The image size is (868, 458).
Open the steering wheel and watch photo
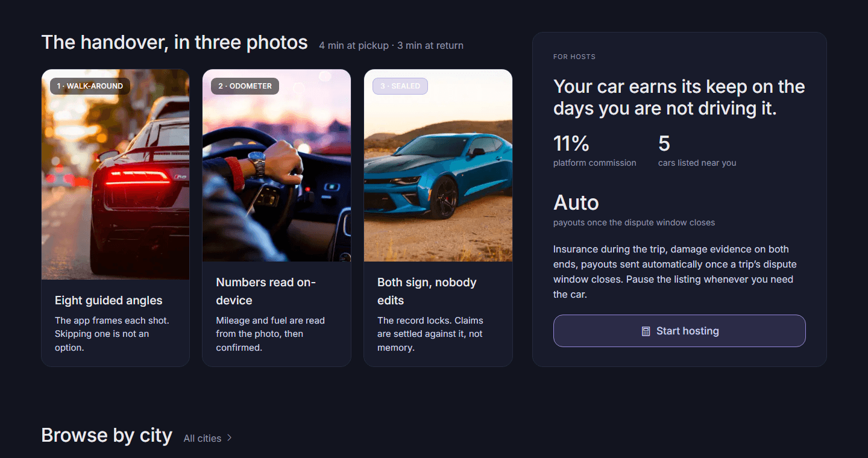277,165
